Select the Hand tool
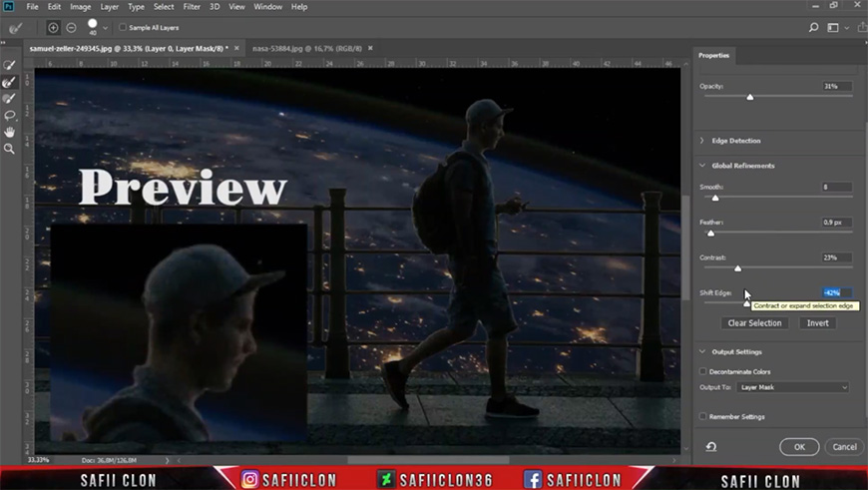This screenshot has width=868, height=490. tap(9, 132)
